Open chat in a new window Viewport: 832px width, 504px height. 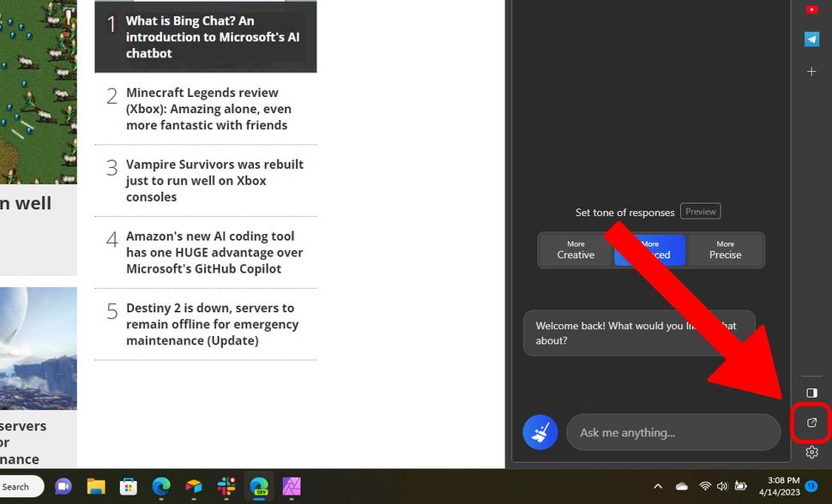811,423
